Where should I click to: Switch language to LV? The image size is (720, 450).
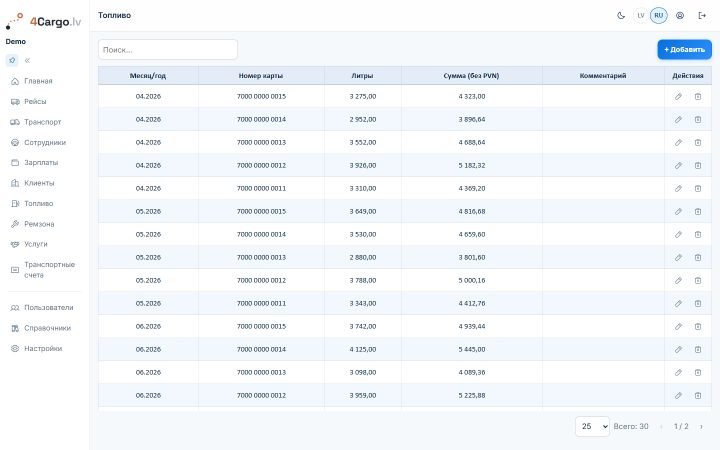[641, 16]
